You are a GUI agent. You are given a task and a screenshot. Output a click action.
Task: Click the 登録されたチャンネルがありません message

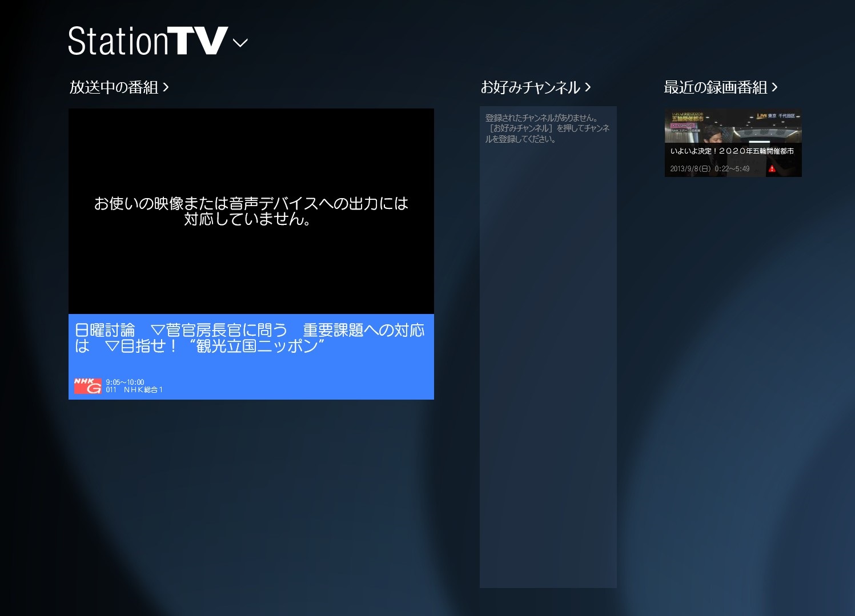(x=548, y=128)
